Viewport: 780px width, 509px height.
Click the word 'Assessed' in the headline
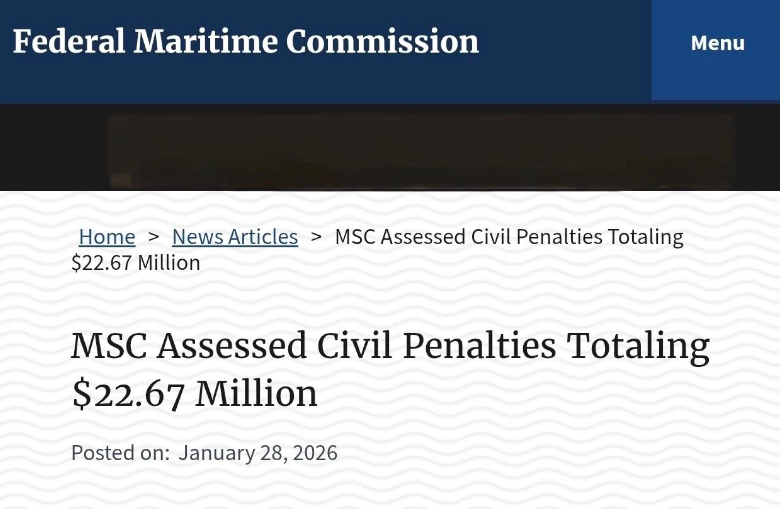232,346
